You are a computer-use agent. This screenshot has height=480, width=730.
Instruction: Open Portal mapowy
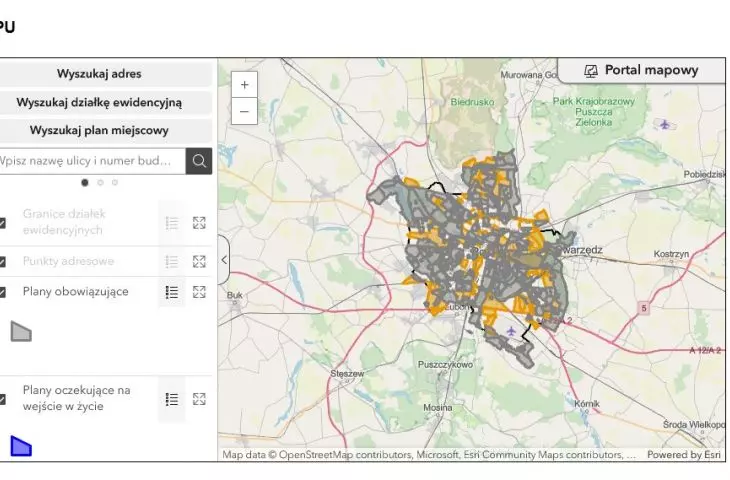point(642,70)
